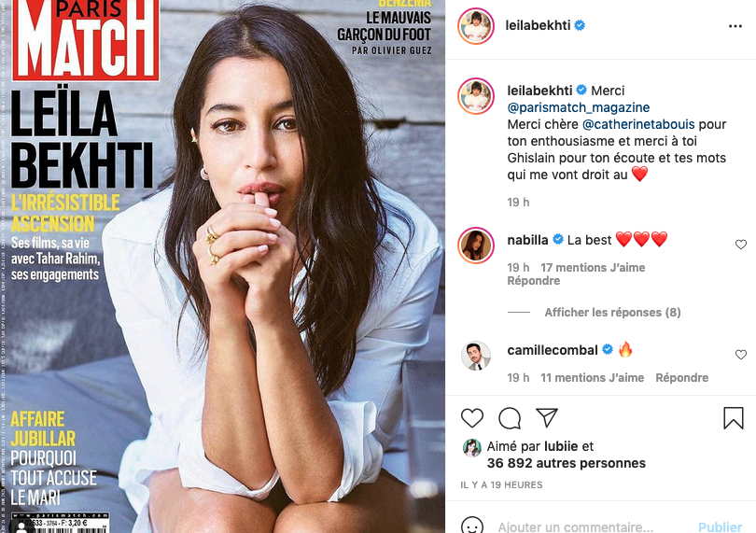Like the post with the heart icon
The height and width of the screenshot is (533, 756).
[472, 417]
